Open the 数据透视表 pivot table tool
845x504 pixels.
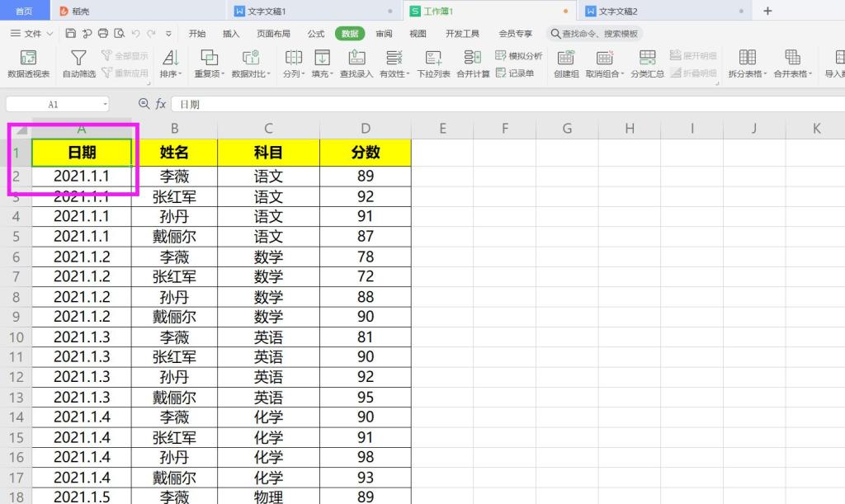click(28, 64)
